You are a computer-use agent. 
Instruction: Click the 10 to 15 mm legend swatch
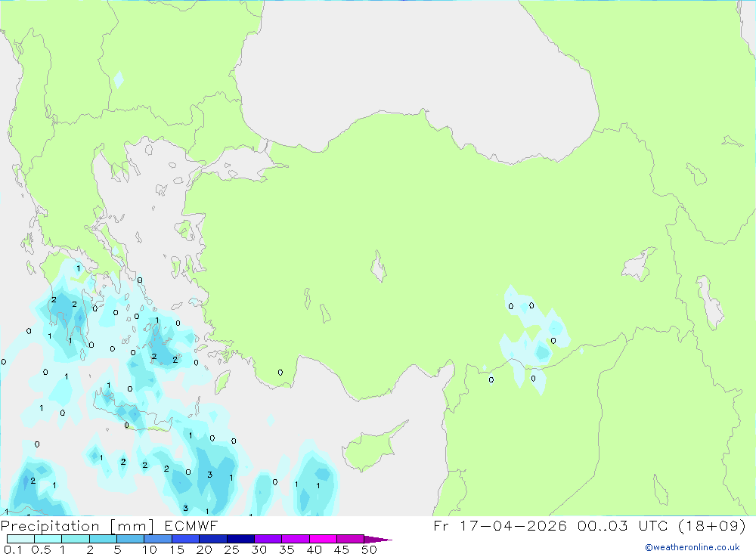[158, 539]
